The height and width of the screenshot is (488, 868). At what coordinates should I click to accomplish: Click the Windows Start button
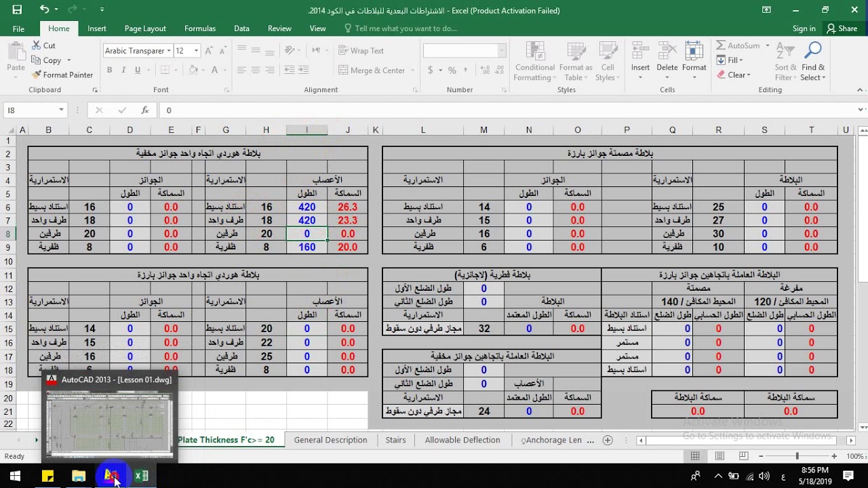pyautogui.click(x=15, y=476)
